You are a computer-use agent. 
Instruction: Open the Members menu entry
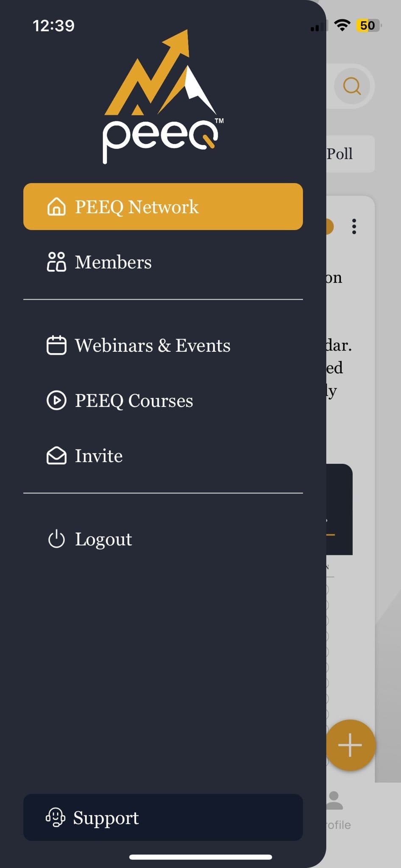click(x=113, y=262)
